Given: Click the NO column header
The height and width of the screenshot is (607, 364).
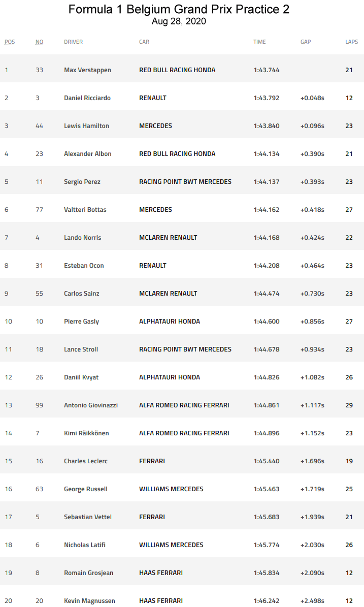Looking at the screenshot, I should (39, 42).
